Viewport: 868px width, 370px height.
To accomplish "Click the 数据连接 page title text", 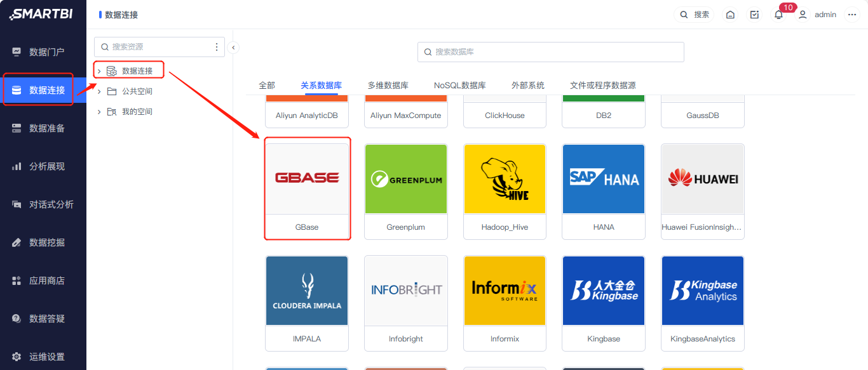I will point(121,15).
